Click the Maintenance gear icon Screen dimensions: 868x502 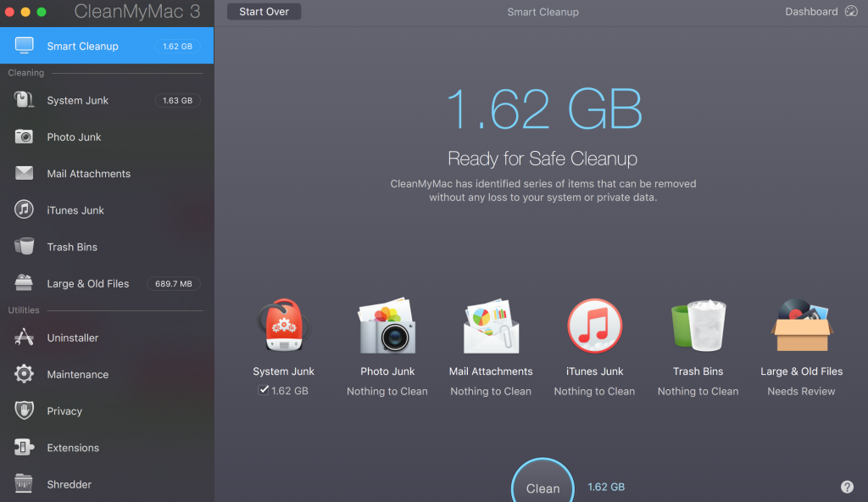[24, 374]
